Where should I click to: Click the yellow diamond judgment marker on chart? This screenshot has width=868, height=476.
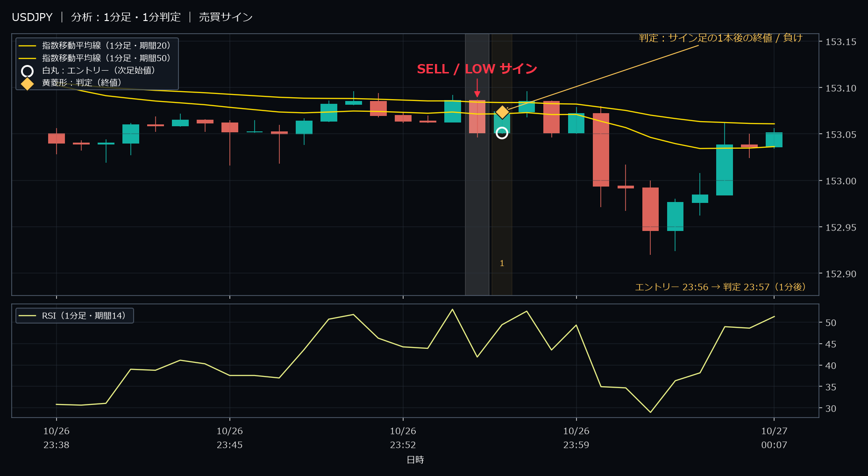[x=502, y=112]
